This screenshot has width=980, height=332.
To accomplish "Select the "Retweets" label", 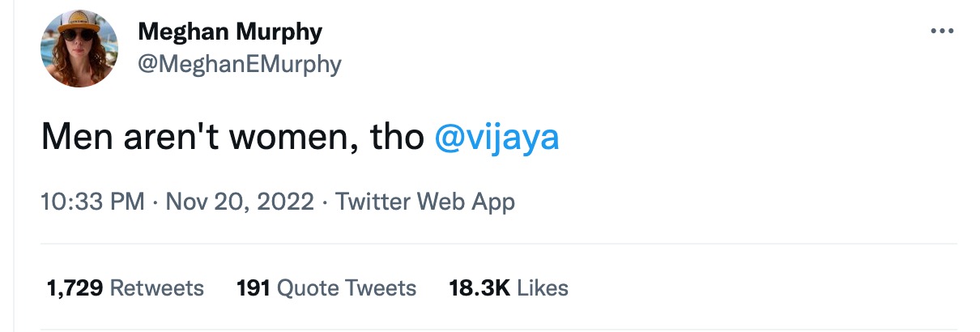I will coord(156,287).
